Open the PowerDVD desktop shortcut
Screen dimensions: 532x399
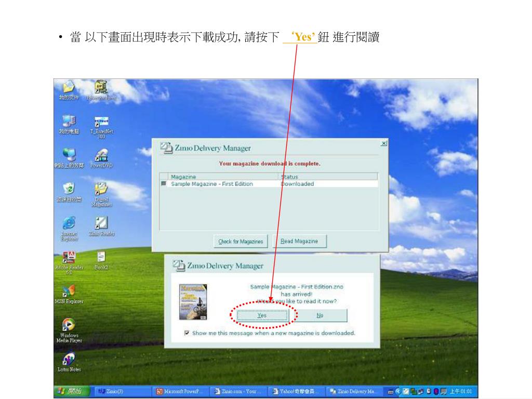[x=101, y=158]
